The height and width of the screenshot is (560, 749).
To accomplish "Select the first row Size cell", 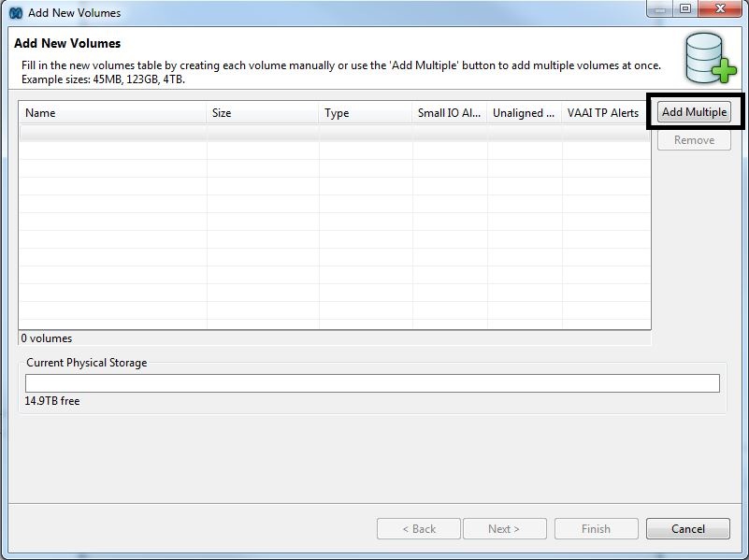I will (262, 134).
